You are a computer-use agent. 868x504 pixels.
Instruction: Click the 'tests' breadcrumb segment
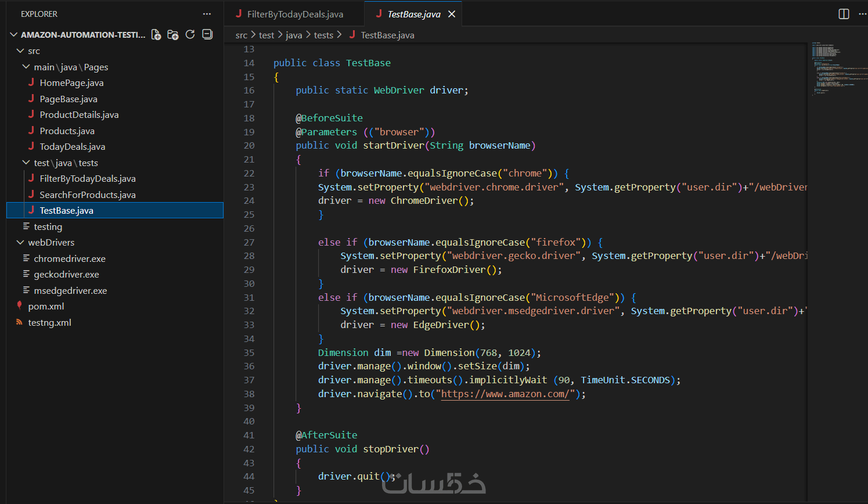(x=323, y=35)
